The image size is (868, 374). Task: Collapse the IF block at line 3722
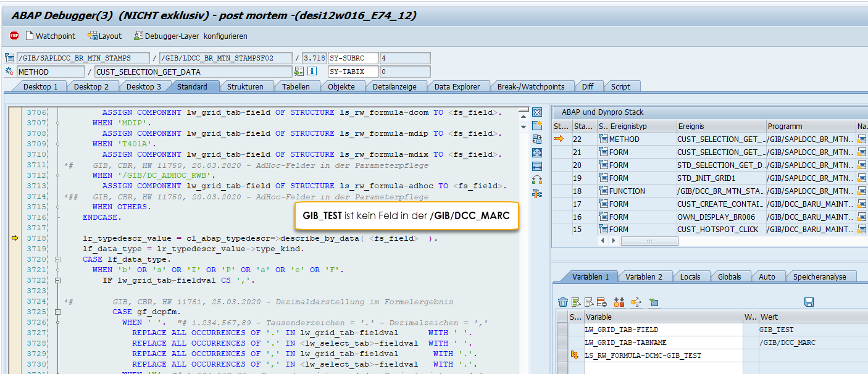(x=57, y=281)
